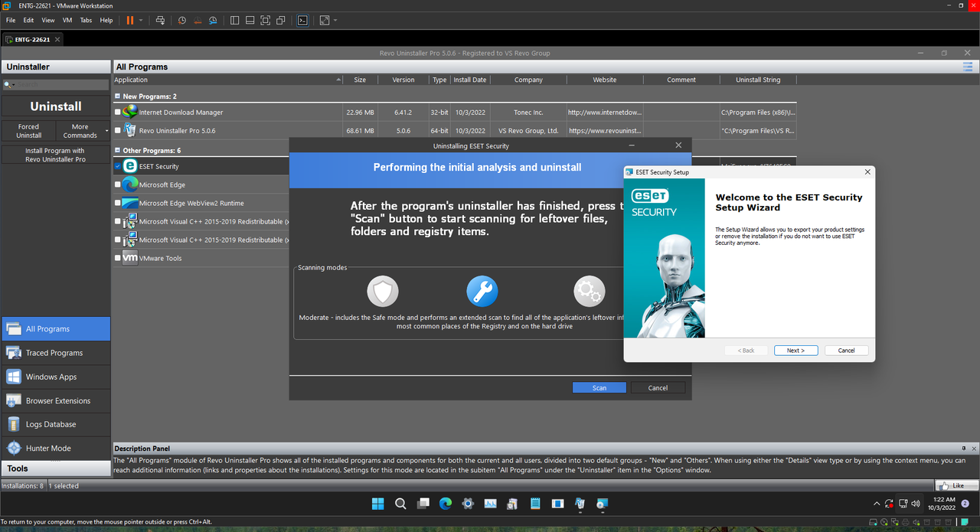Check the VMware Tools checkbox

(x=118, y=258)
